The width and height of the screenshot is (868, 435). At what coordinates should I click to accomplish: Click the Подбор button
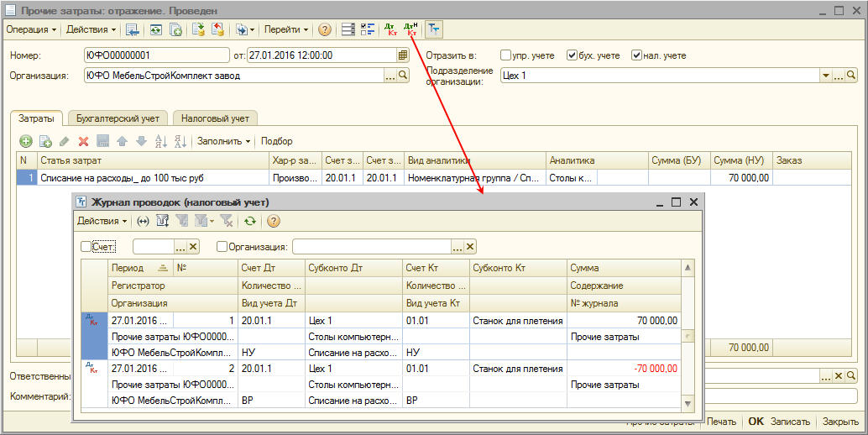[x=276, y=141]
